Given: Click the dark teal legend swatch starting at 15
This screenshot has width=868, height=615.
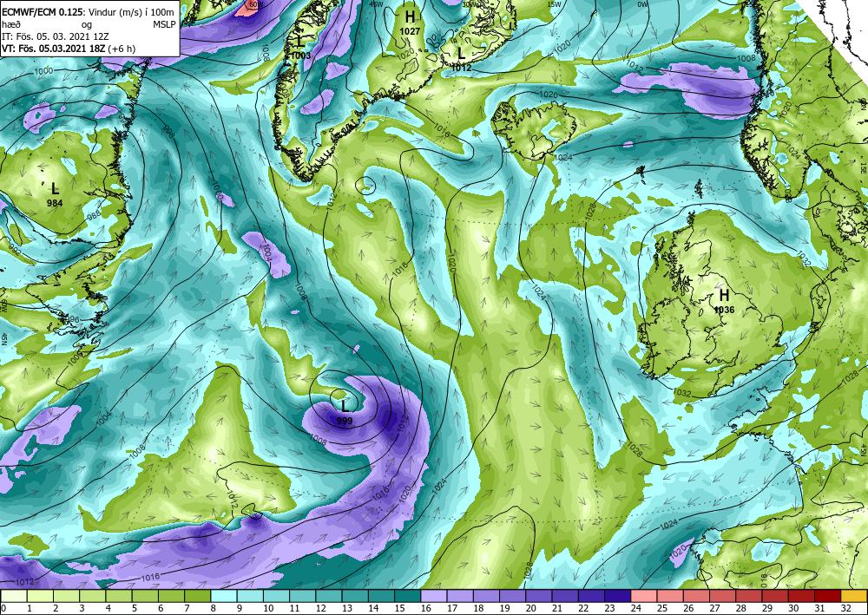Looking at the screenshot, I should (x=407, y=596).
